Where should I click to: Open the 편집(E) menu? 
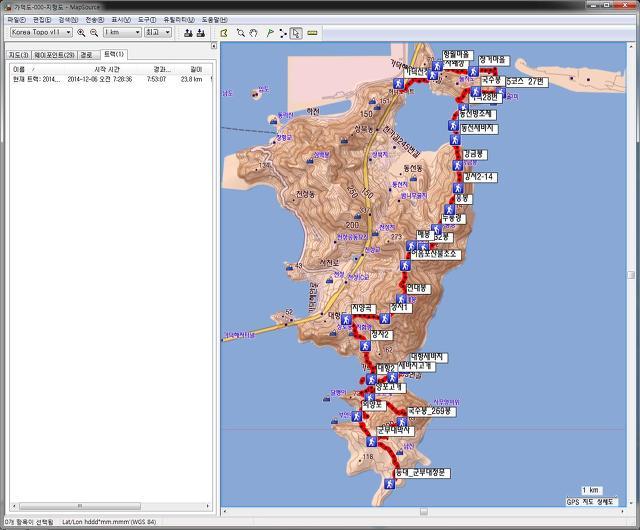pyautogui.click(x=42, y=20)
